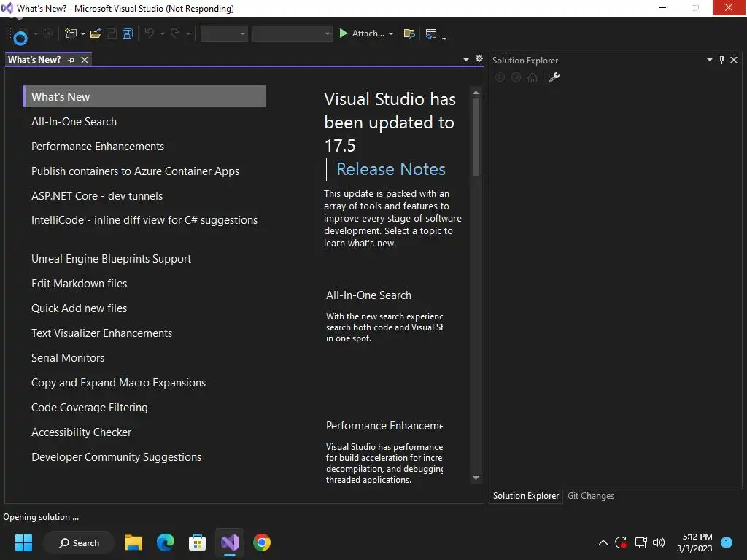Screen dimensions: 747x560
Task: Toggle auto-hide pin for Solution Explorer
Action: click(721, 60)
